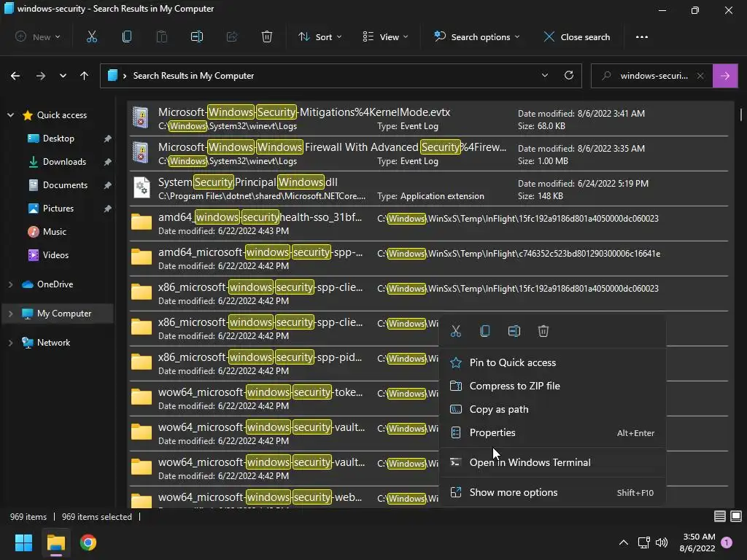Switch to Details view icon in status bar

click(720, 516)
